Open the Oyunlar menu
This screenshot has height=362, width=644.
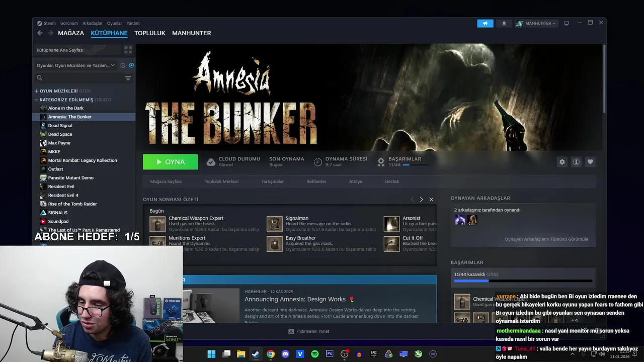click(115, 23)
